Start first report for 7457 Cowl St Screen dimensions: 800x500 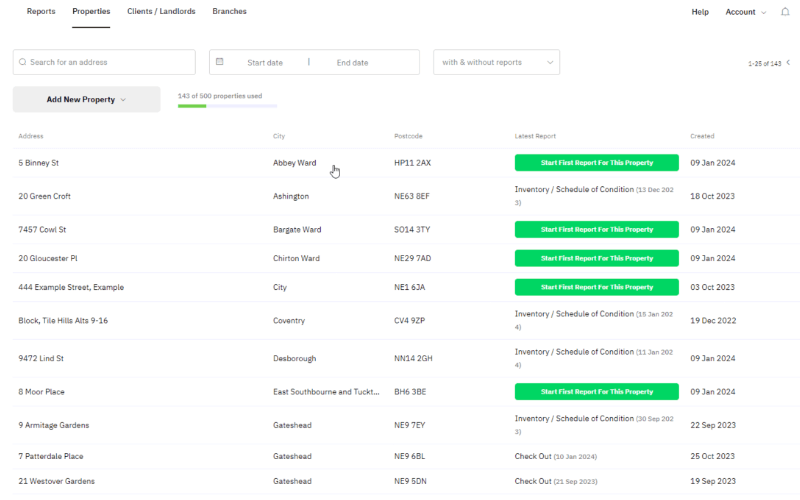(596, 230)
